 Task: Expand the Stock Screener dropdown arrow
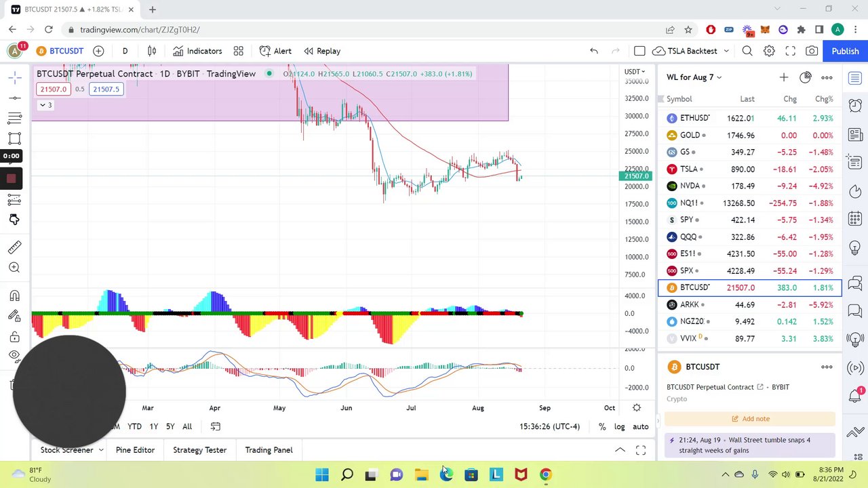pyautogui.click(x=101, y=450)
